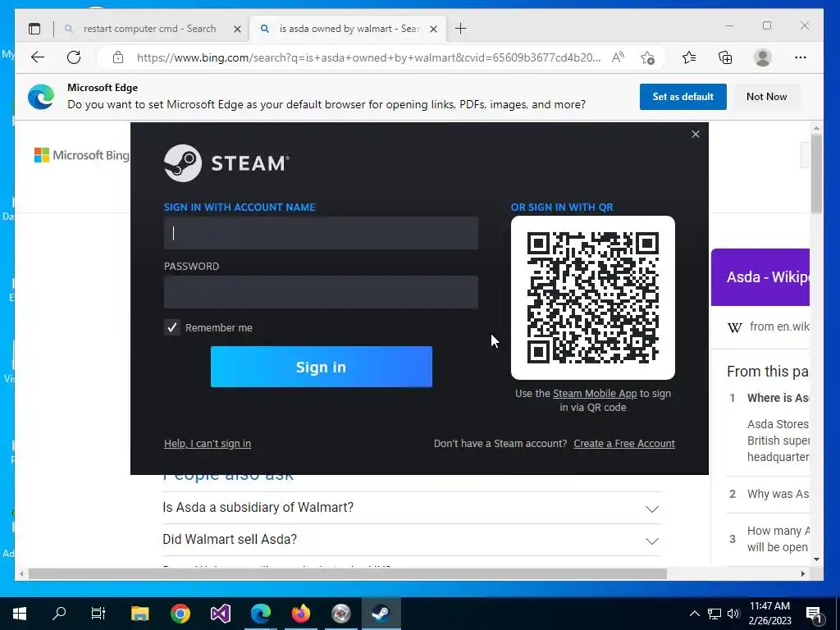Go back in Edge browser
Image resolution: width=840 pixels, height=630 pixels.
(x=38, y=57)
